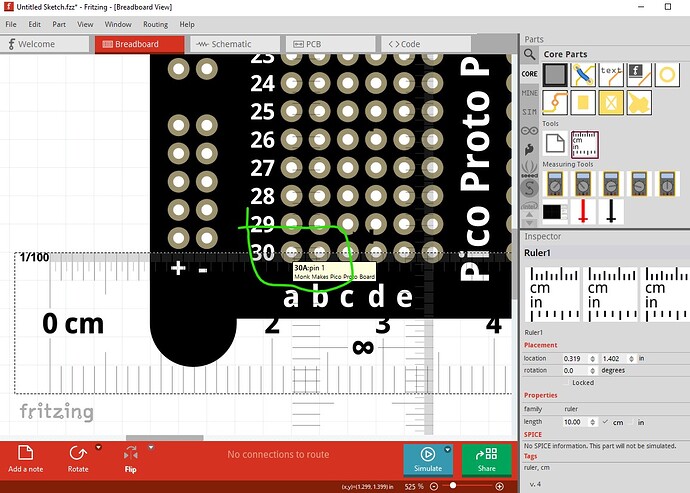Viewport: 690px width, 493px height.
Task: Open the parts search magnifier
Action: (x=529, y=55)
